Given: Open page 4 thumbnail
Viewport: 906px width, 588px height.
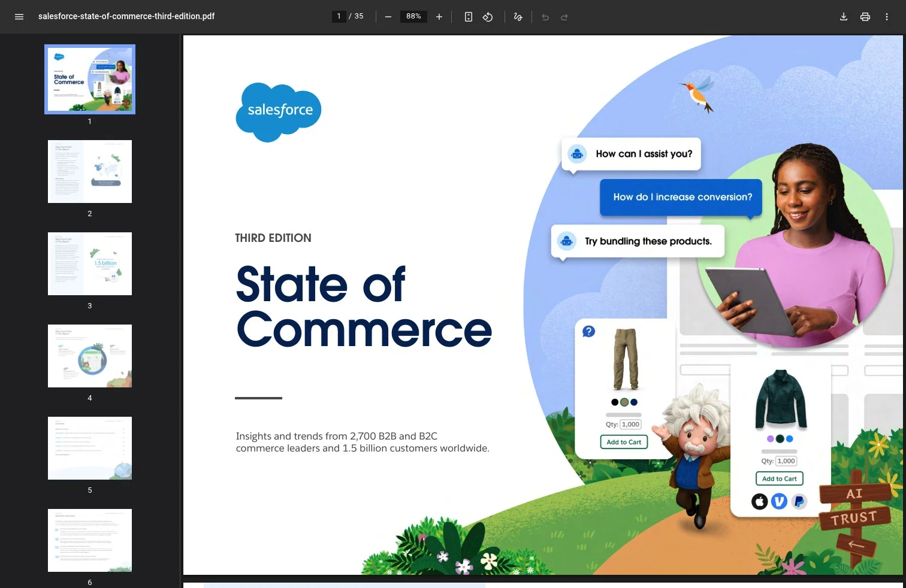Looking at the screenshot, I should pos(90,356).
